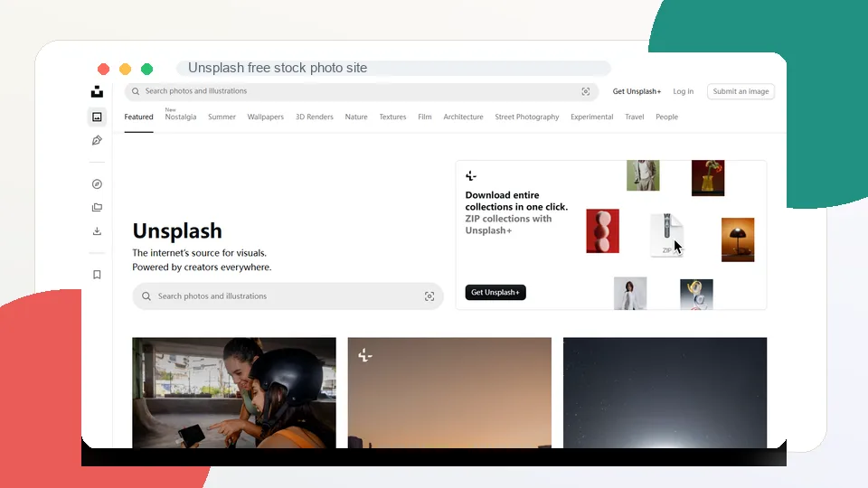Click the yellow minimize window button
Image resolution: width=868 pixels, height=488 pixels.
point(125,70)
